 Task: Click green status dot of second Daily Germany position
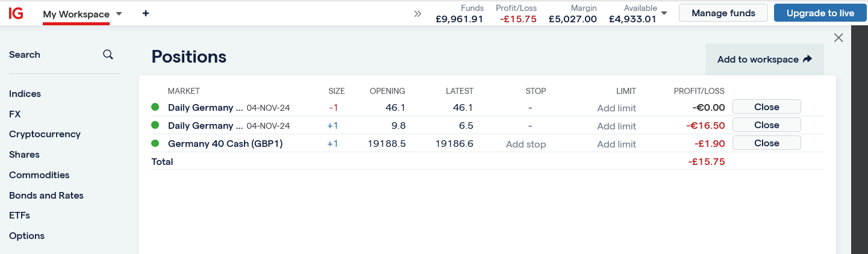pos(155,125)
